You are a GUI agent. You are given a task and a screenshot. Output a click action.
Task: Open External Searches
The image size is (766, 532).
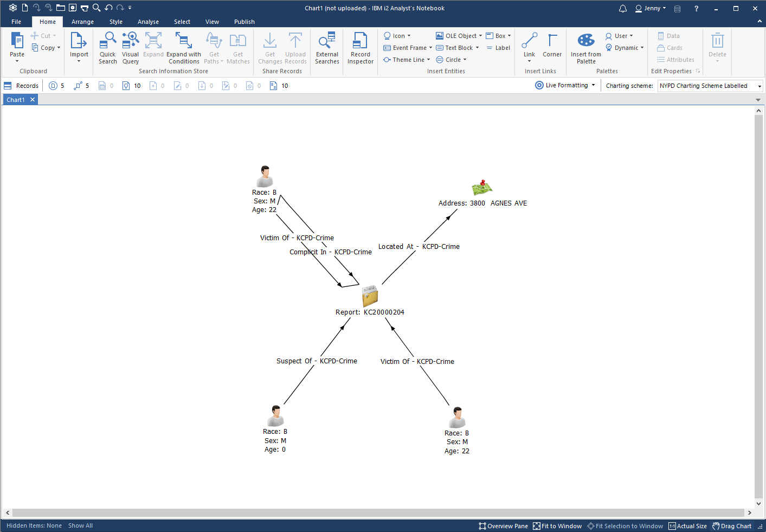point(327,48)
